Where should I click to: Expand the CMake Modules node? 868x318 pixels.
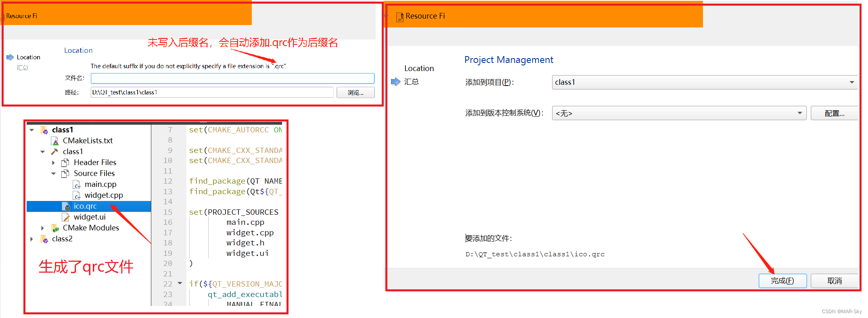42,228
